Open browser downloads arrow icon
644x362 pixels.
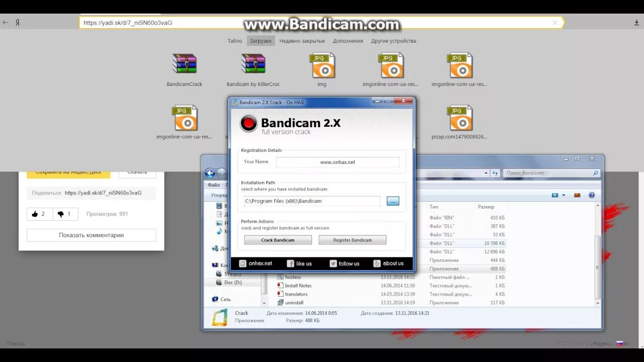tap(636, 23)
